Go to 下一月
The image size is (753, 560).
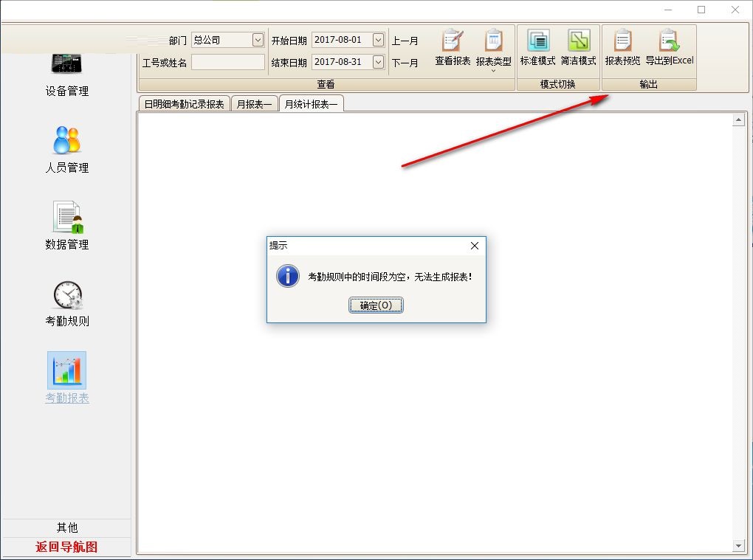pyautogui.click(x=405, y=63)
